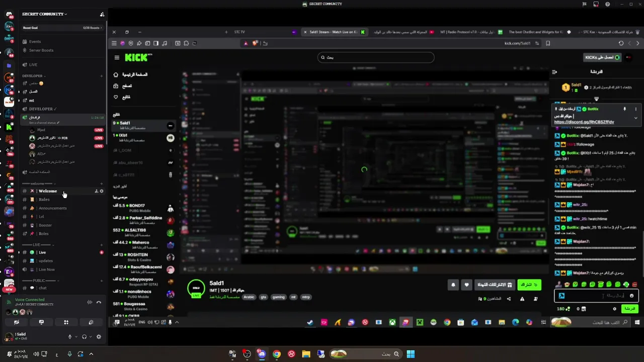This screenshot has height=362, width=644.
Task: Open the chat channel
Action: [x=62, y=288]
